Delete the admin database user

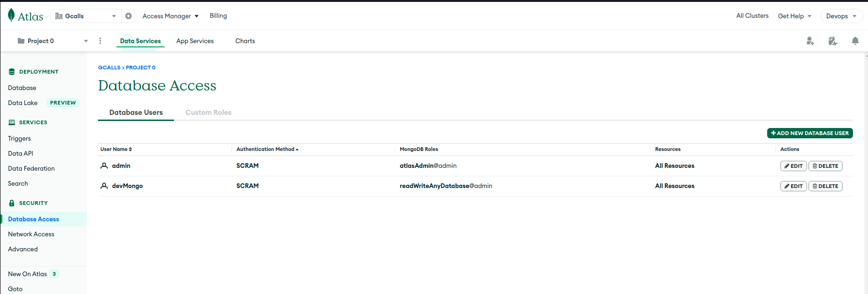click(825, 166)
